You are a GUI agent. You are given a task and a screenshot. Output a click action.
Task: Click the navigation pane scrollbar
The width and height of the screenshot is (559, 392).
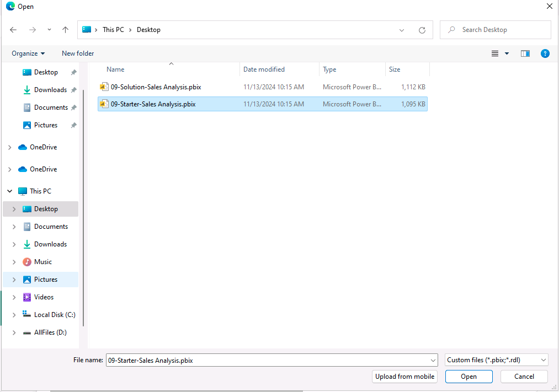83,208
